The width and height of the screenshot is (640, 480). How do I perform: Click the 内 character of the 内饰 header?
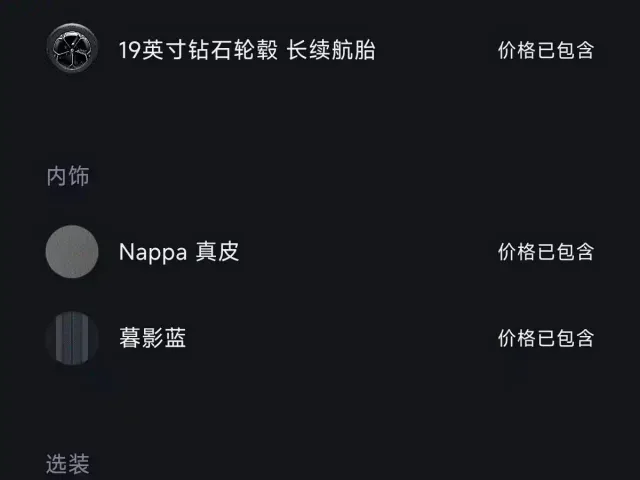click(56, 176)
